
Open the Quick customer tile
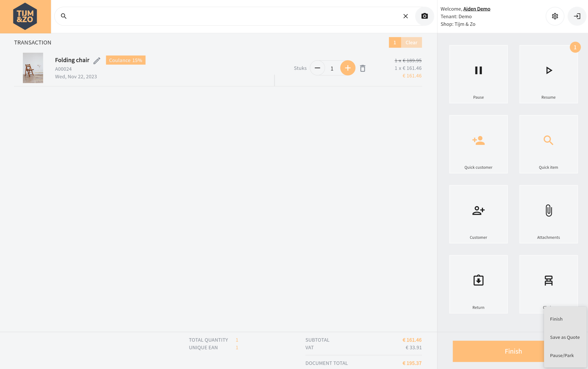(478, 144)
